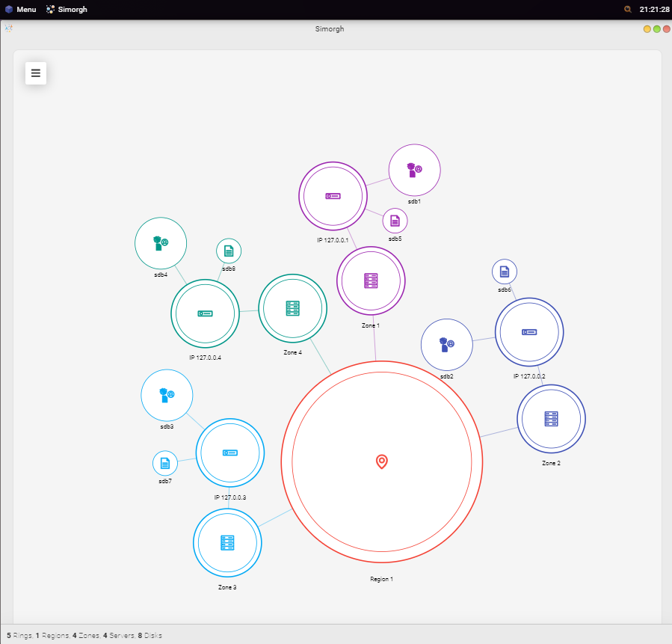
Task: Select the sdb8 green document node
Action: pyautogui.click(x=229, y=251)
